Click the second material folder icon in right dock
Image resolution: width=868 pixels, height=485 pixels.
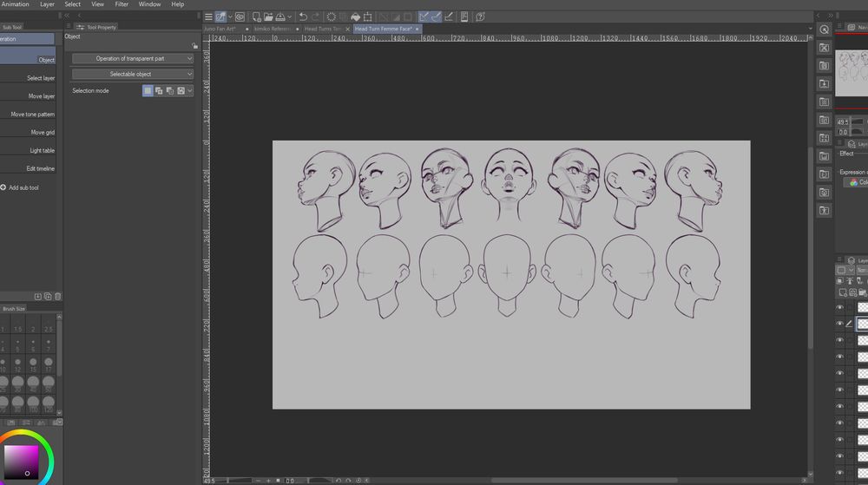coord(825,66)
